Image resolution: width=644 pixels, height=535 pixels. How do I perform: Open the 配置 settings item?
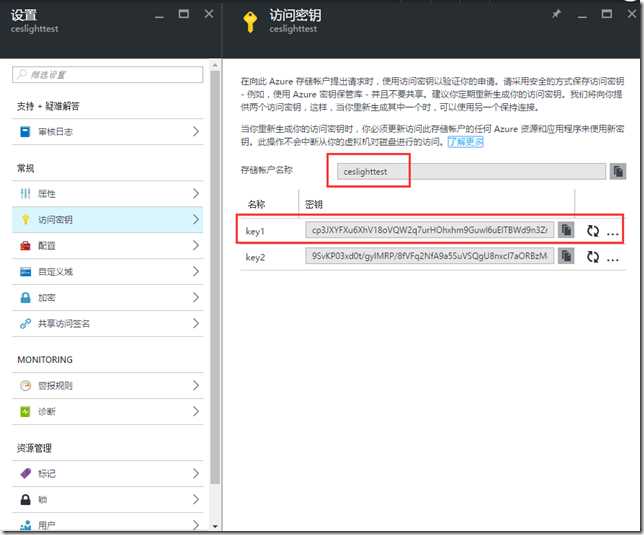point(108,246)
